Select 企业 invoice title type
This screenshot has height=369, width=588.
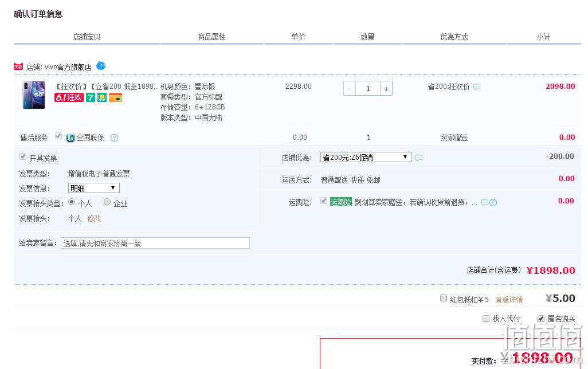pos(107,202)
